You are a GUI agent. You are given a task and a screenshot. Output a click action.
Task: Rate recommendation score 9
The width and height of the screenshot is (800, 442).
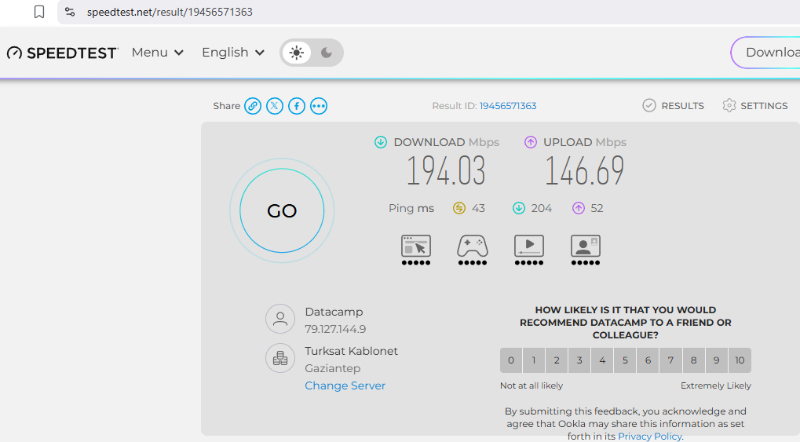(716, 360)
